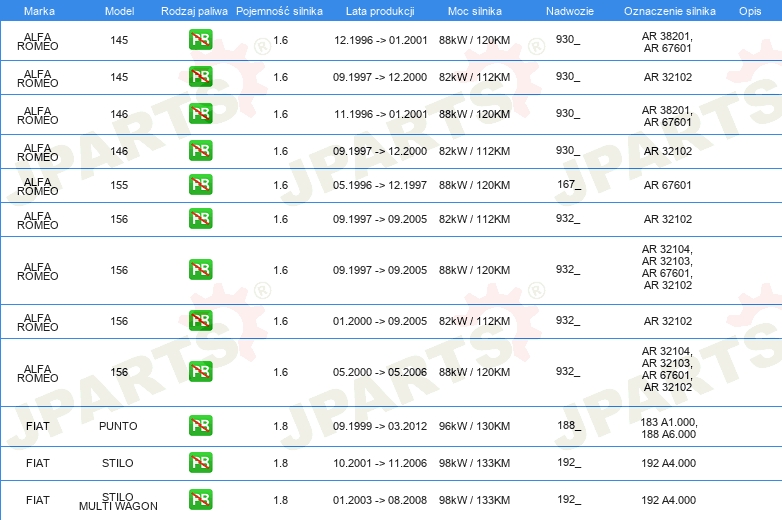
Task: Click the Model column header
Action: tap(119, 11)
